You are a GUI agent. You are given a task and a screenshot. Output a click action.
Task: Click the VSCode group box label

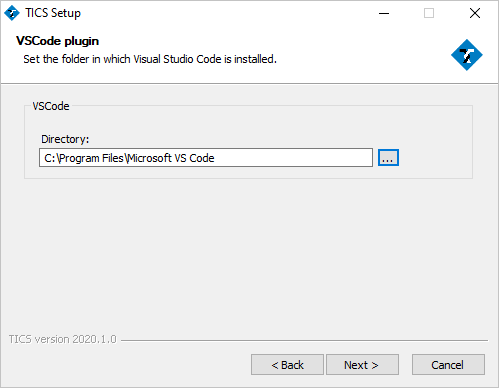tap(51, 106)
